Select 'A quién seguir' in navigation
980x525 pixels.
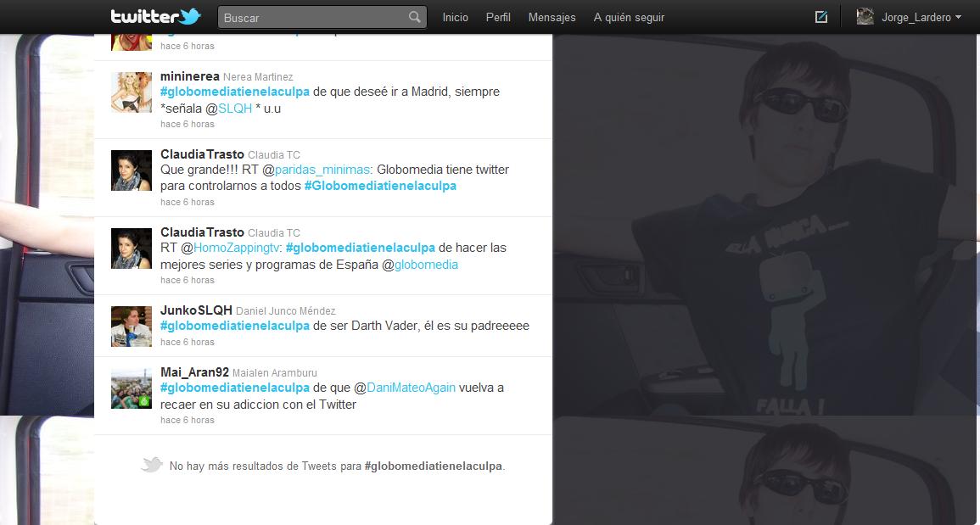click(629, 17)
